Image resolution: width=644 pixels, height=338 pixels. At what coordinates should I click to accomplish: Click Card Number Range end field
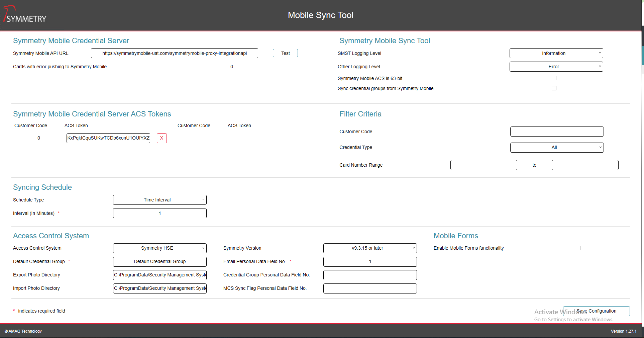(585, 165)
